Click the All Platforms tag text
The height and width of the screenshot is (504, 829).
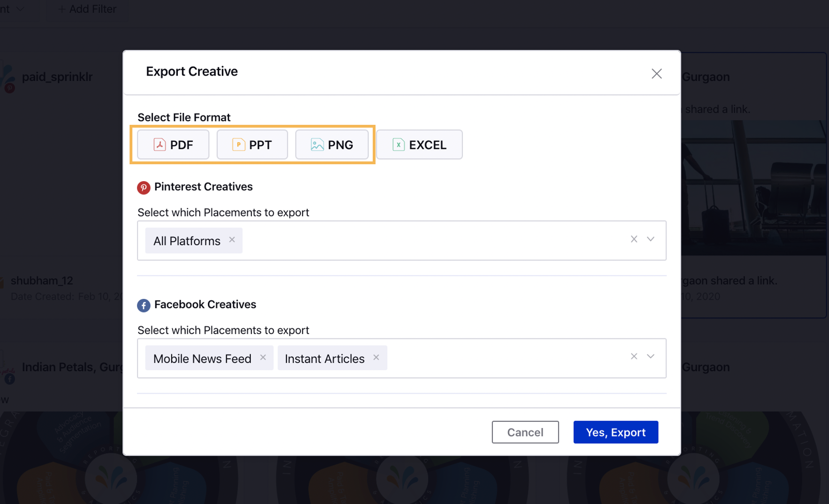(187, 241)
